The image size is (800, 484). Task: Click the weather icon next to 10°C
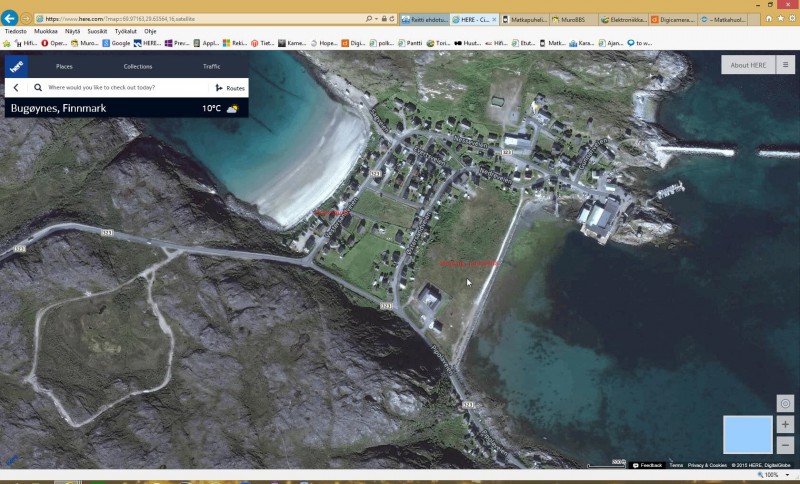233,108
